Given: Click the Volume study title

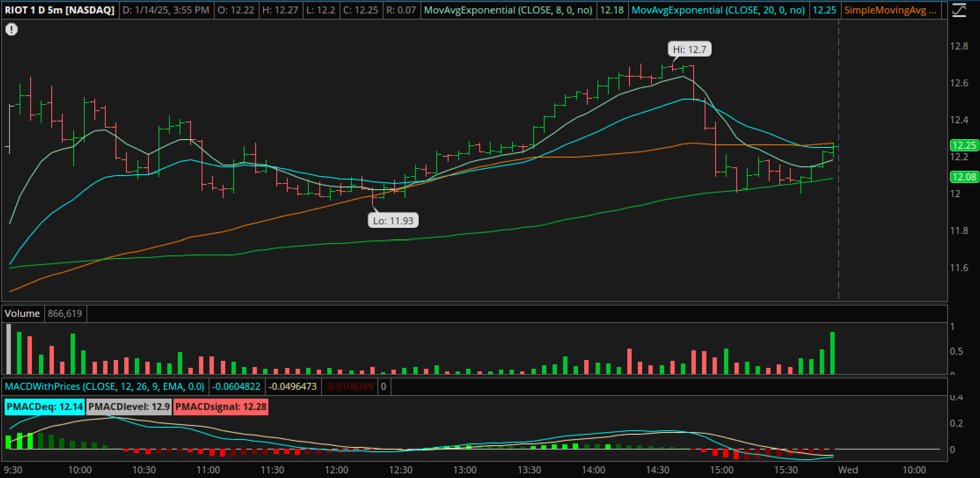Looking at the screenshot, I should [x=22, y=313].
